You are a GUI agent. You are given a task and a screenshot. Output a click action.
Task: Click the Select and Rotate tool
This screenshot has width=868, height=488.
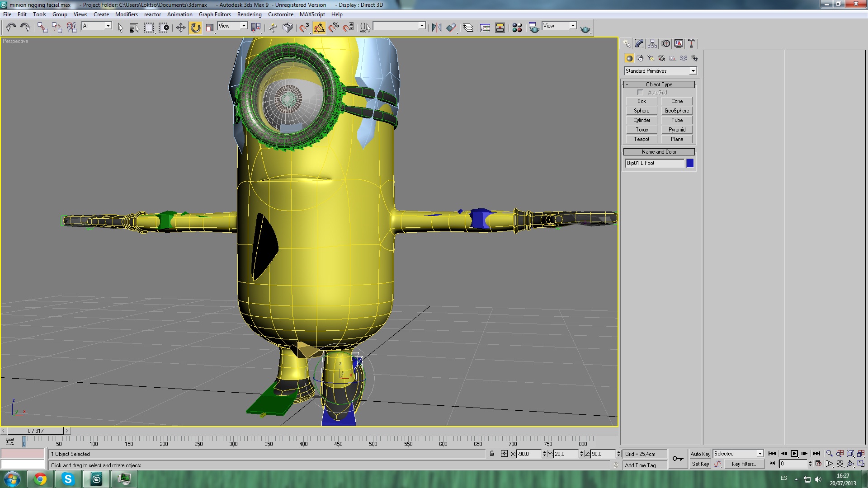(x=195, y=28)
